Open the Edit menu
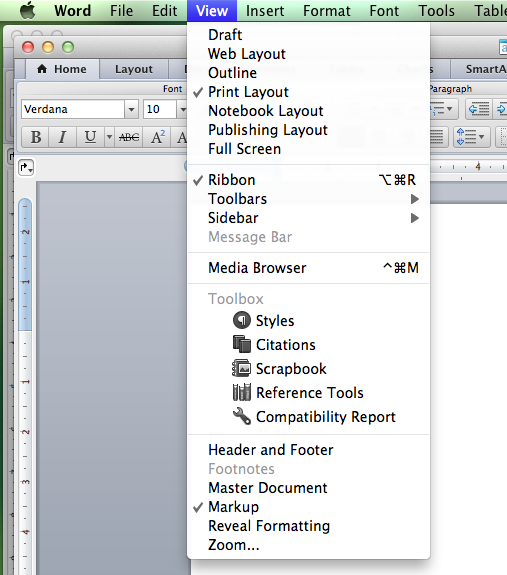507x575 pixels. pyautogui.click(x=165, y=11)
